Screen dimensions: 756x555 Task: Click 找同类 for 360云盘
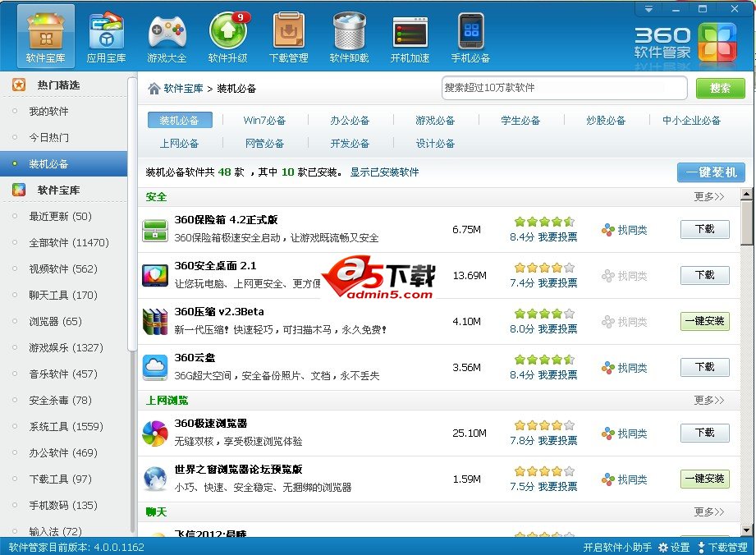(625, 368)
